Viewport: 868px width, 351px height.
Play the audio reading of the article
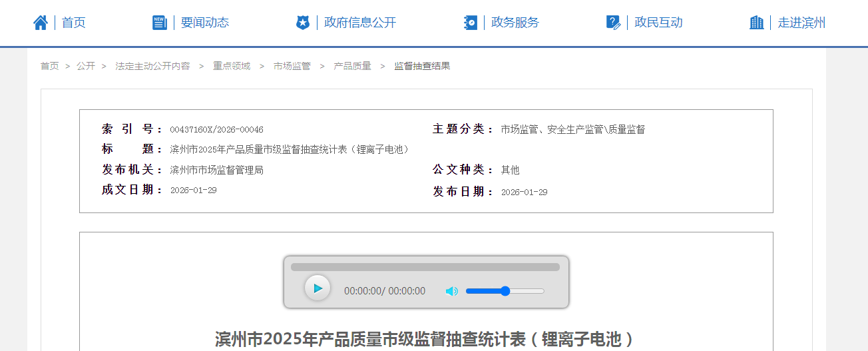pyautogui.click(x=318, y=288)
